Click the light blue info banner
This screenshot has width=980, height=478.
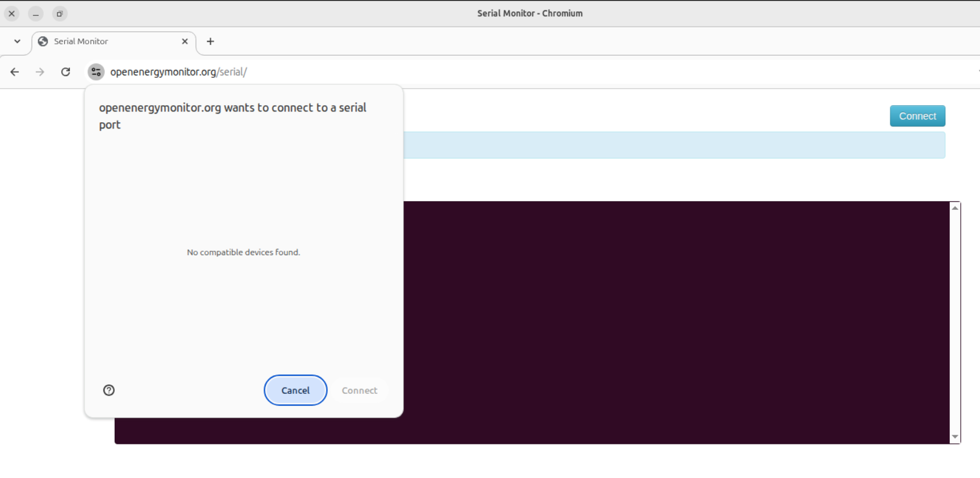(674, 145)
